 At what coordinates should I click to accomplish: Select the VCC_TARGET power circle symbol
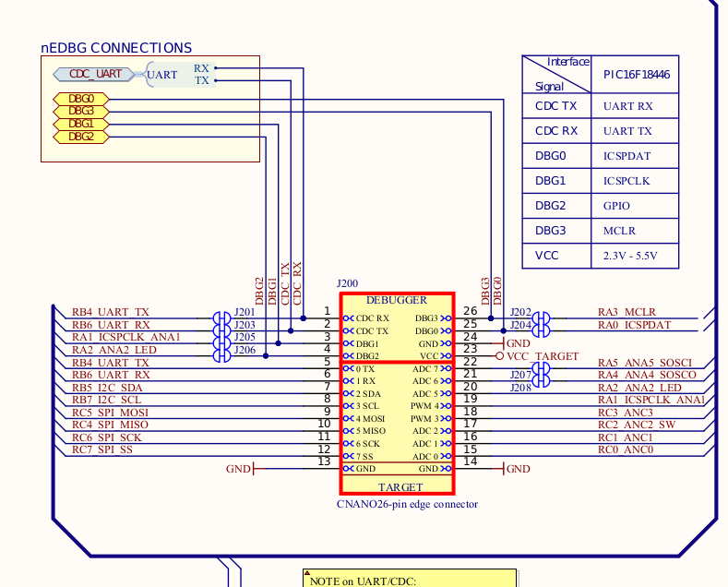pyautogui.click(x=499, y=356)
